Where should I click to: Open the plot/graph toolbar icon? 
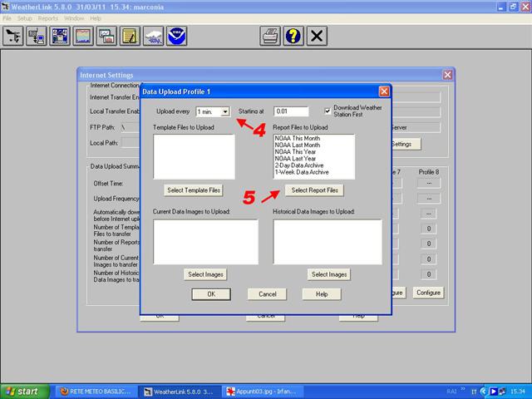click(x=83, y=36)
